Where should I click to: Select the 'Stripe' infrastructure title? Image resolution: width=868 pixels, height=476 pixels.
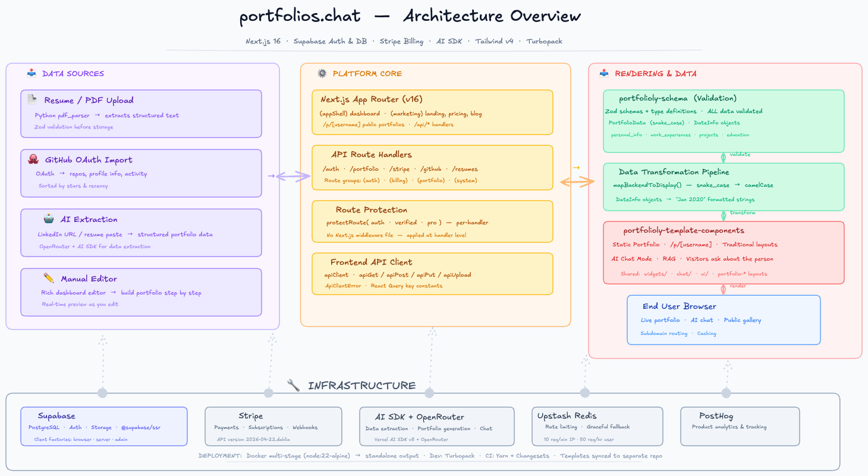(x=250, y=416)
